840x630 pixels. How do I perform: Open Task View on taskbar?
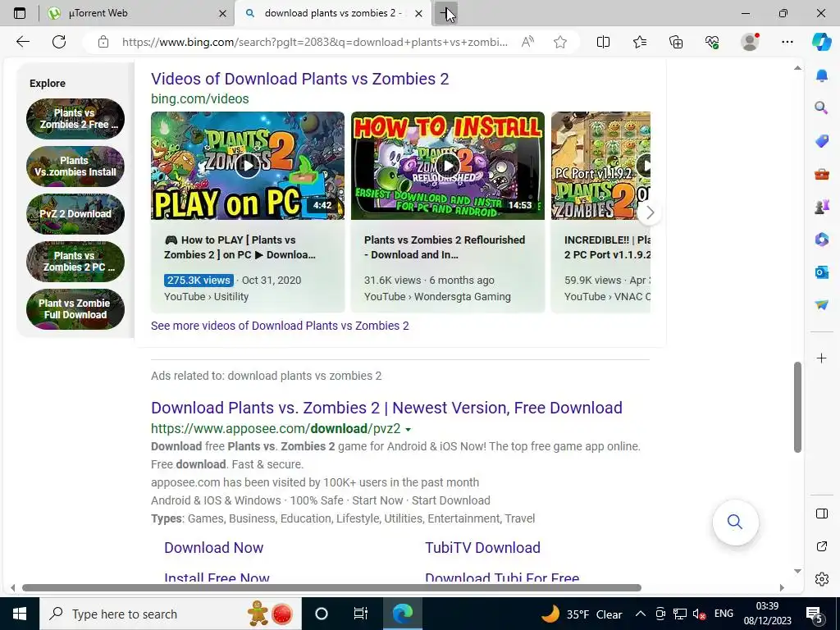click(x=361, y=614)
